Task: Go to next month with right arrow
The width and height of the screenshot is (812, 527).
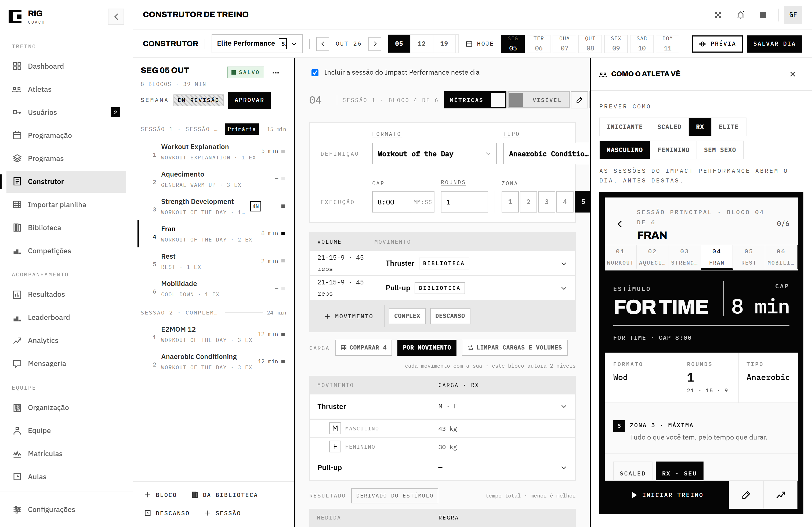Action: 375,44
